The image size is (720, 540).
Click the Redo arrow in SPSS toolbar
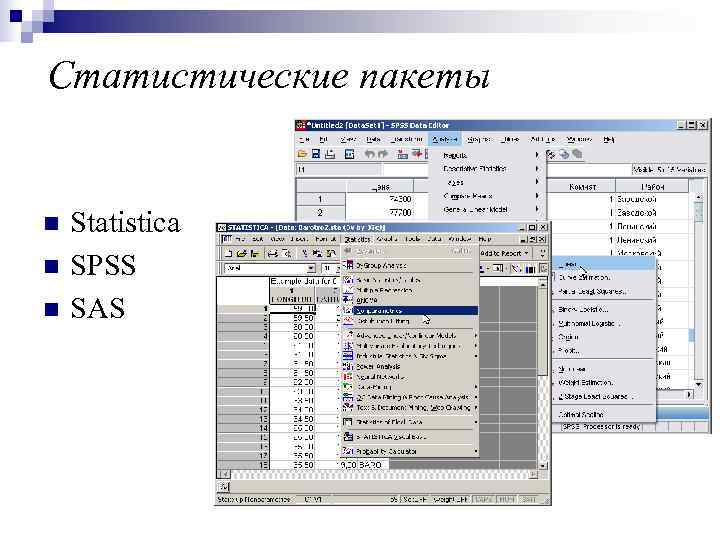[382, 154]
